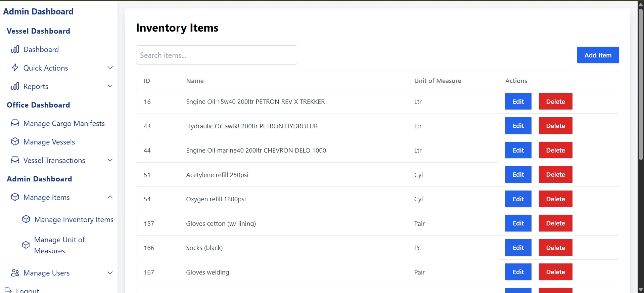Click the 'Pair' unit for Gloves welding
The height and width of the screenshot is (293, 644).
pyautogui.click(x=419, y=272)
